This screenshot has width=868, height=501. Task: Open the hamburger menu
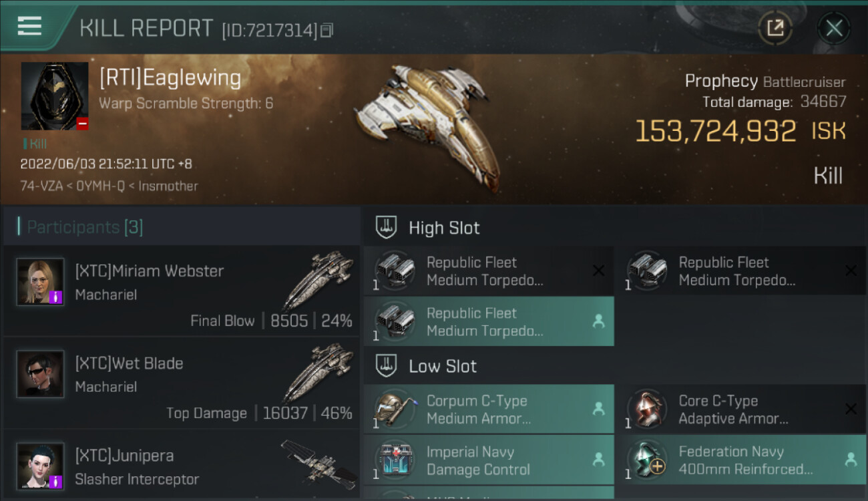pos(29,26)
